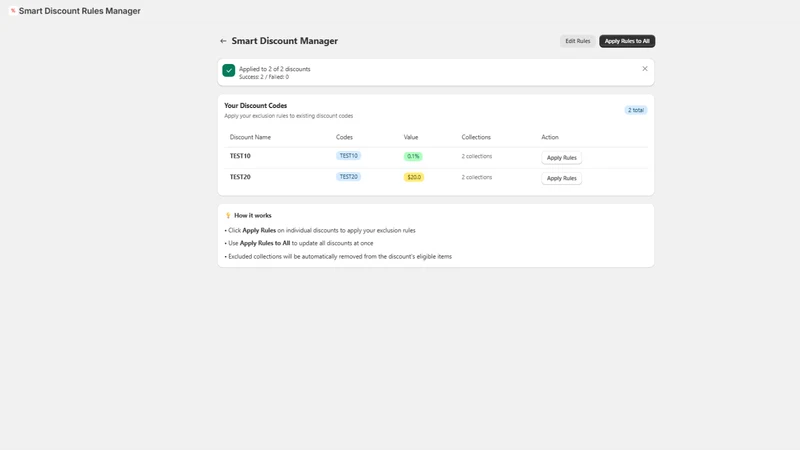Click the green checkmark success icon
Image resolution: width=800 pixels, height=450 pixels.
coord(229,70)
